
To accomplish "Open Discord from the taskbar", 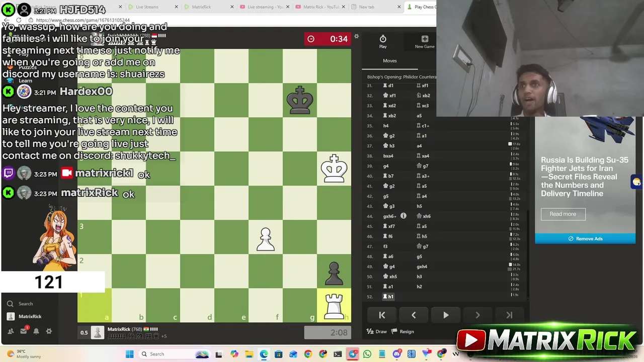I will click(x=397, y=354).
